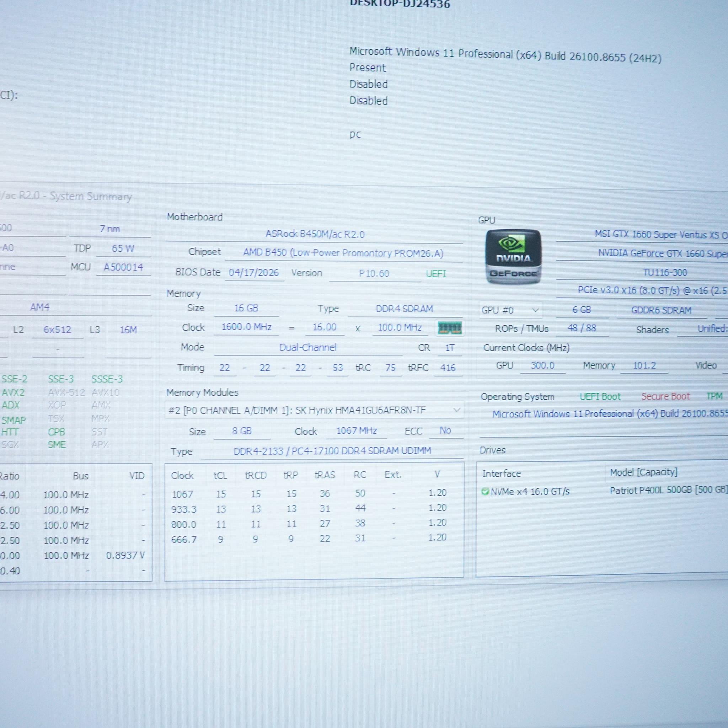Click the TU116-300 GPU codename field
This screenshot has height=728, width=728.
665,272
